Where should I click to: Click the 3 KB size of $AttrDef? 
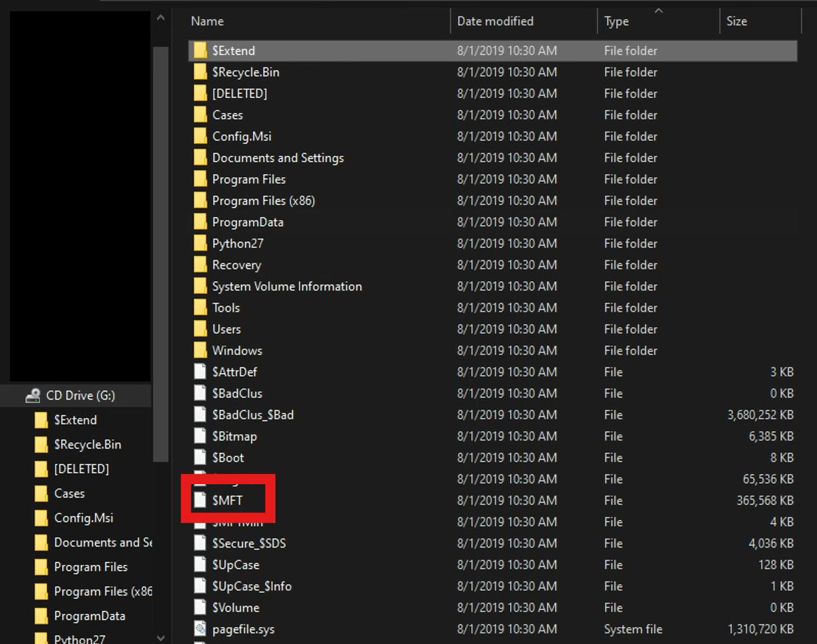pos(782,372)
